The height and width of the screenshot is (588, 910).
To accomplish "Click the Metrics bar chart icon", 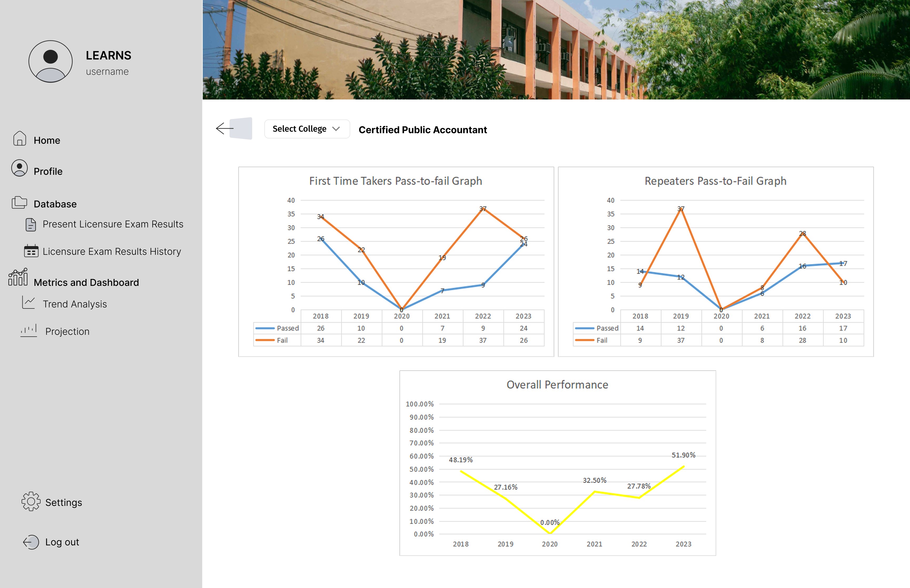I will click(18, 277).
